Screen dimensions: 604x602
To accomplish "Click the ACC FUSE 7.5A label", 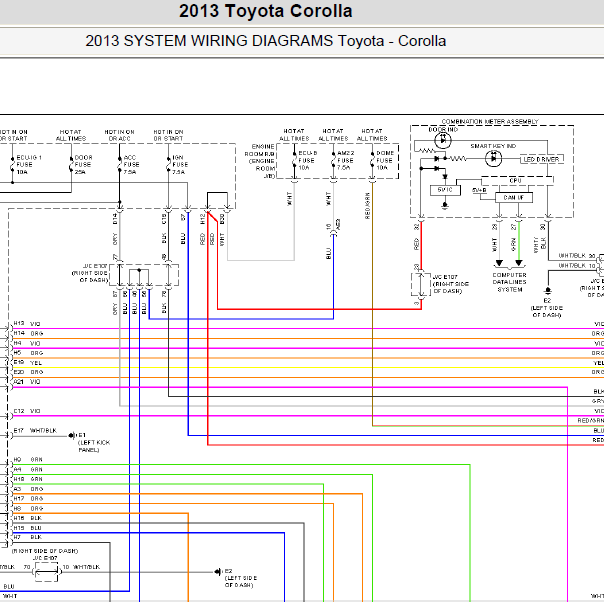I will coord(131,164).
